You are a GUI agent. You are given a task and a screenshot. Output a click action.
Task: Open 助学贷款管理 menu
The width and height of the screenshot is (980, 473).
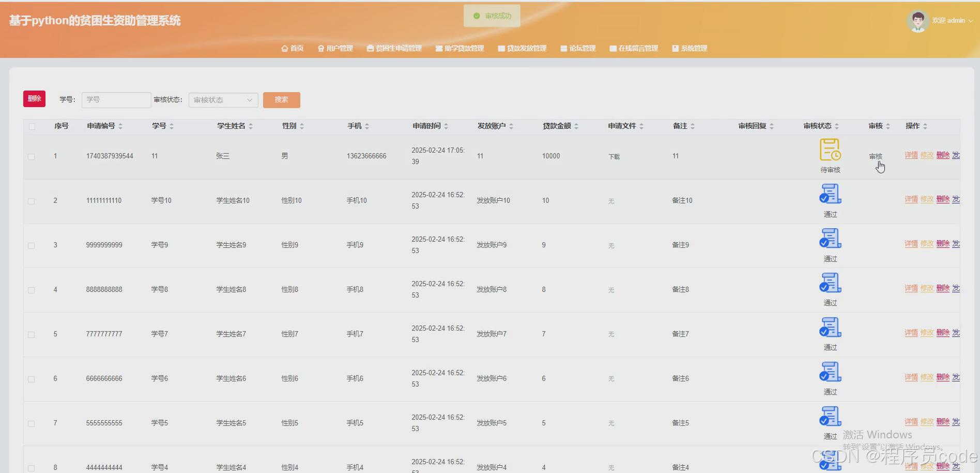tap(460, 48)
